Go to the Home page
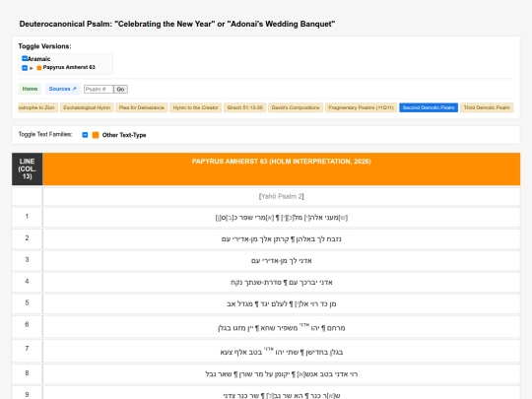 tap(30, 89)
